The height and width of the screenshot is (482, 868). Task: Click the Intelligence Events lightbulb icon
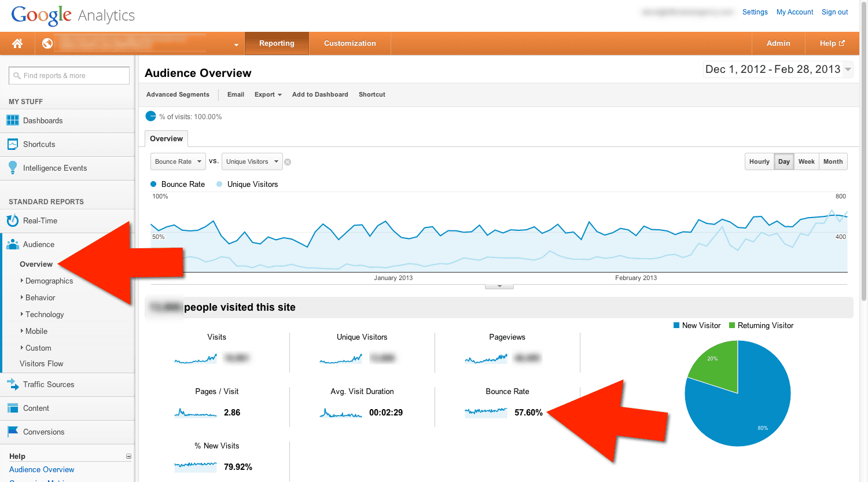13,168
